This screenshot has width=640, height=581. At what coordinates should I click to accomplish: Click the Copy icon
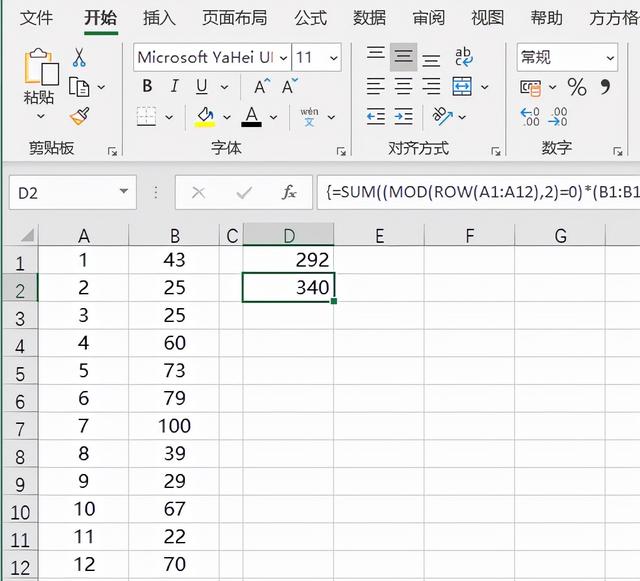click(x=79, y=87)
